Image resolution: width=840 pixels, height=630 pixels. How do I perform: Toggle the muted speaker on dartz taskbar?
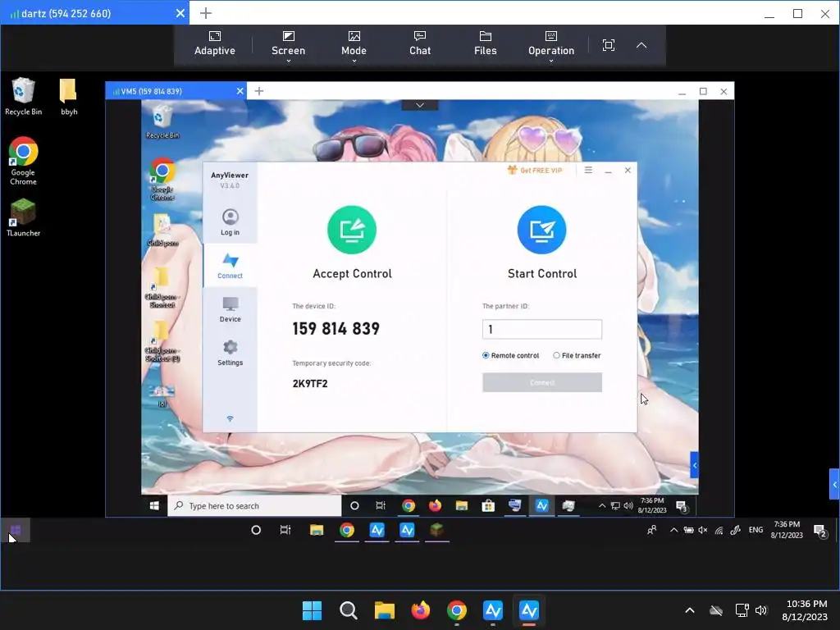(703, 531)
